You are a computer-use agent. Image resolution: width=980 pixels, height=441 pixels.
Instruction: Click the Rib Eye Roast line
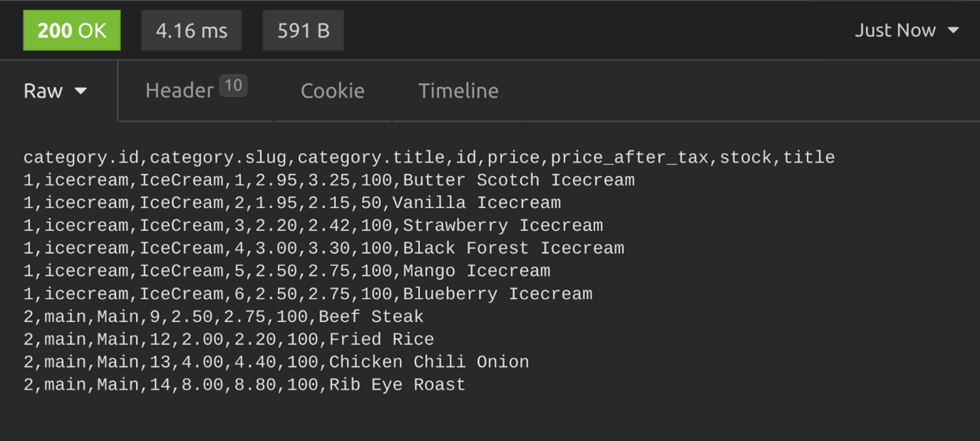click(x=244, y=385)
